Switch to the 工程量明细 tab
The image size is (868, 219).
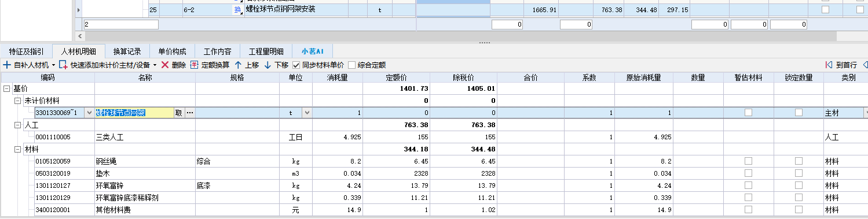coord(266,51)
